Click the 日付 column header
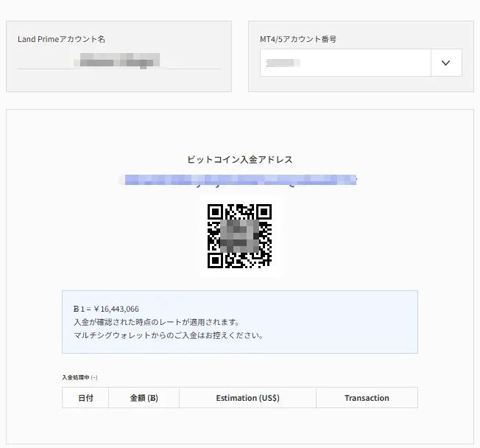 click(85, 398)
